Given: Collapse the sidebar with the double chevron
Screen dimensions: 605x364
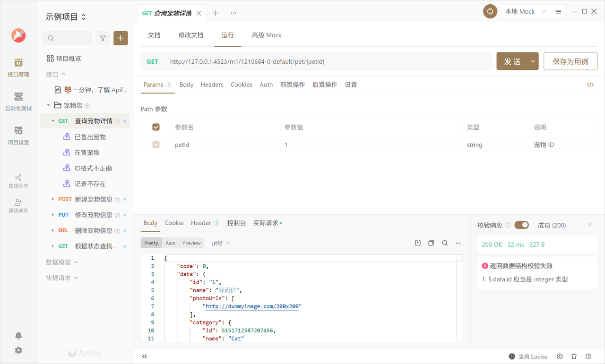Looking at the screenshot, I should (x=145, y=356).
